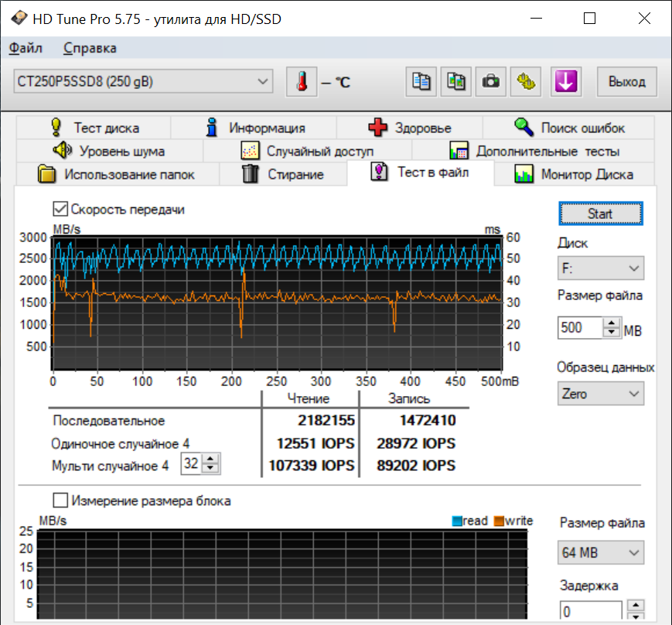672x625 pixels.
Task: Open the Файл menu
Action: coord(26,48)
